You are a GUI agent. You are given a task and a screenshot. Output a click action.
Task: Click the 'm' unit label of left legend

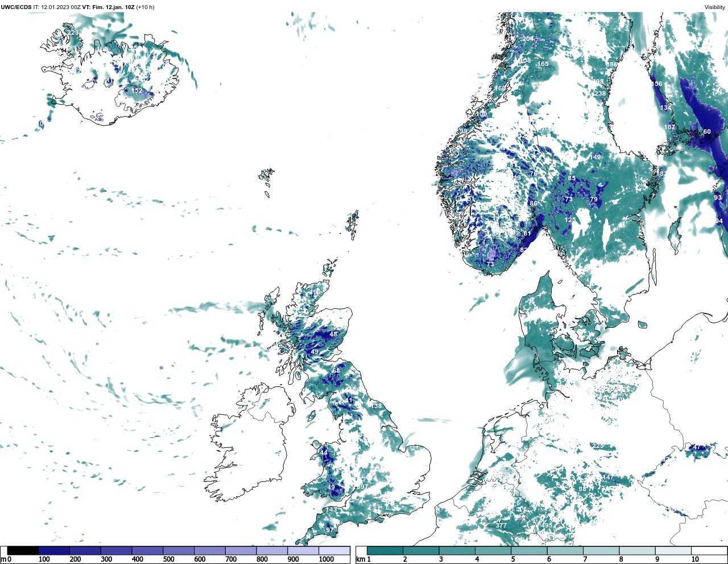click(3, 559)
